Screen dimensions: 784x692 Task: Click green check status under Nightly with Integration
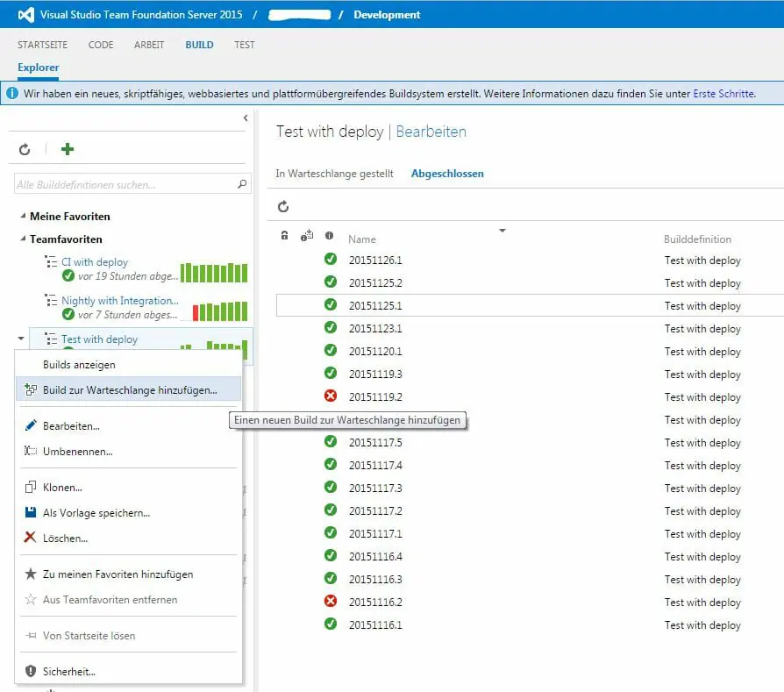(68, 314)
